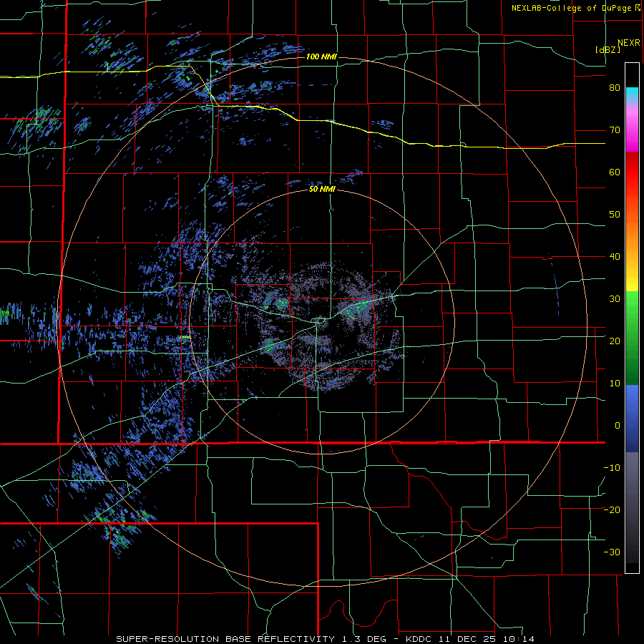
Task: Click the 60 dBZ scale value
Action: click(615, 172)
